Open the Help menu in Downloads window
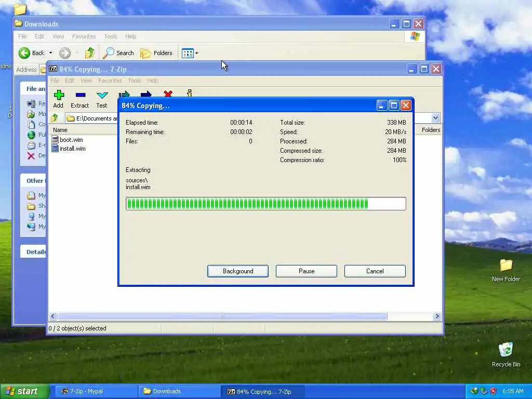 click(x=130, y=36)
